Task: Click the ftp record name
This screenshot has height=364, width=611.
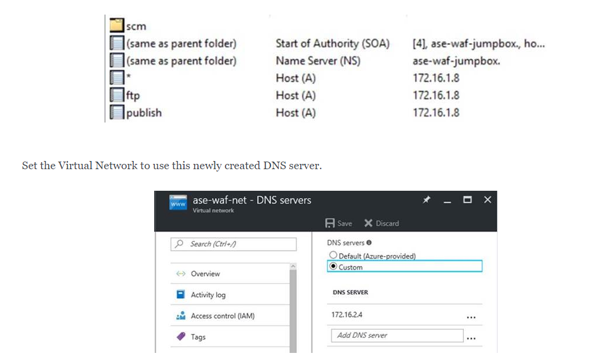Action: point(133,96)
